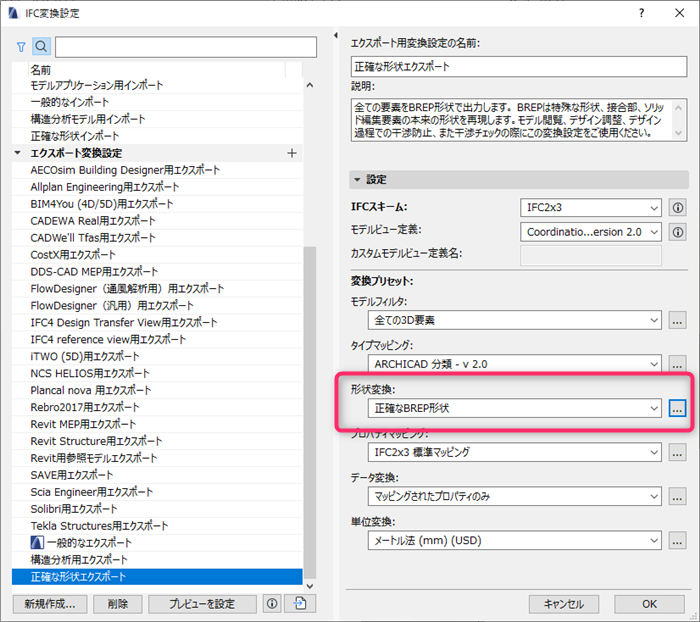Add a new export translator with the plus icon
700x622 pixels.
pyautogui.click(x=292, y=153)
